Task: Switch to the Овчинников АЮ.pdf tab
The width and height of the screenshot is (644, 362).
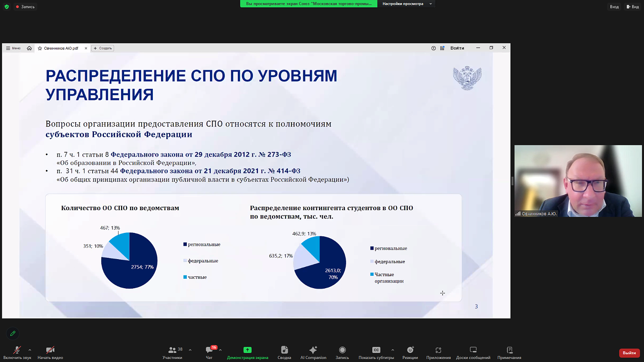Action: pyautogui.click(x=60, y=48)
